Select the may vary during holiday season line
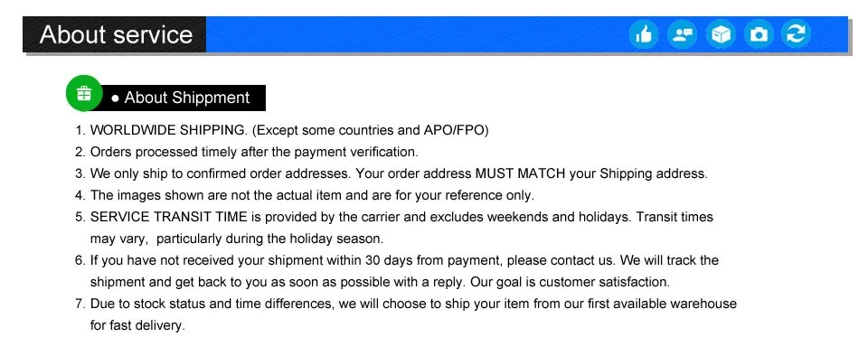Image resolution: width=868 pixels, height=346 pixels. click(x=237, y=238)
